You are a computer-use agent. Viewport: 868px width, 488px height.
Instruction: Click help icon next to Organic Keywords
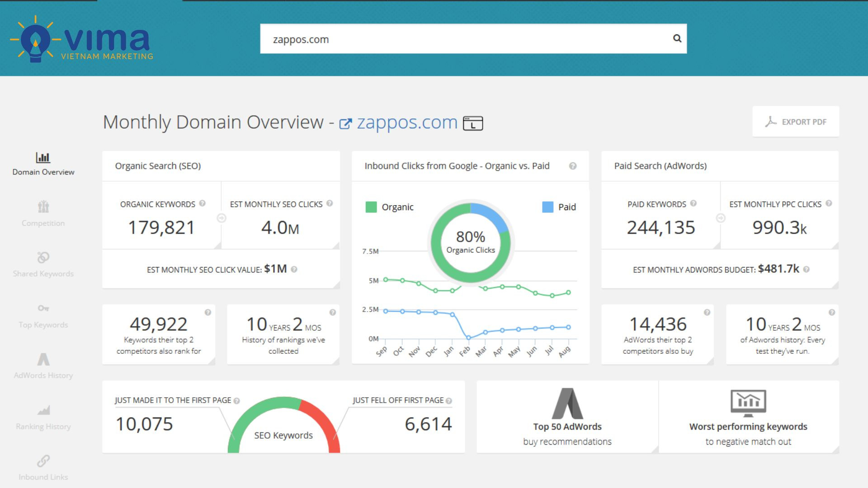(202, 203)
